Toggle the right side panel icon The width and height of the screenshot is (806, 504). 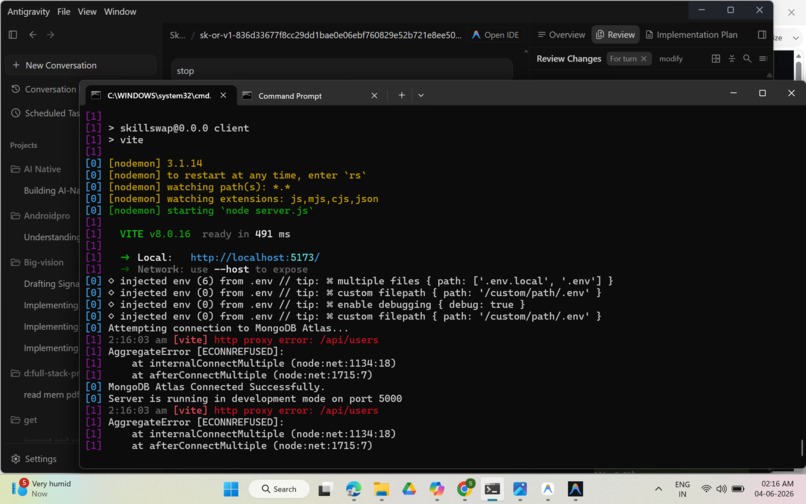(x=762, y=34)
